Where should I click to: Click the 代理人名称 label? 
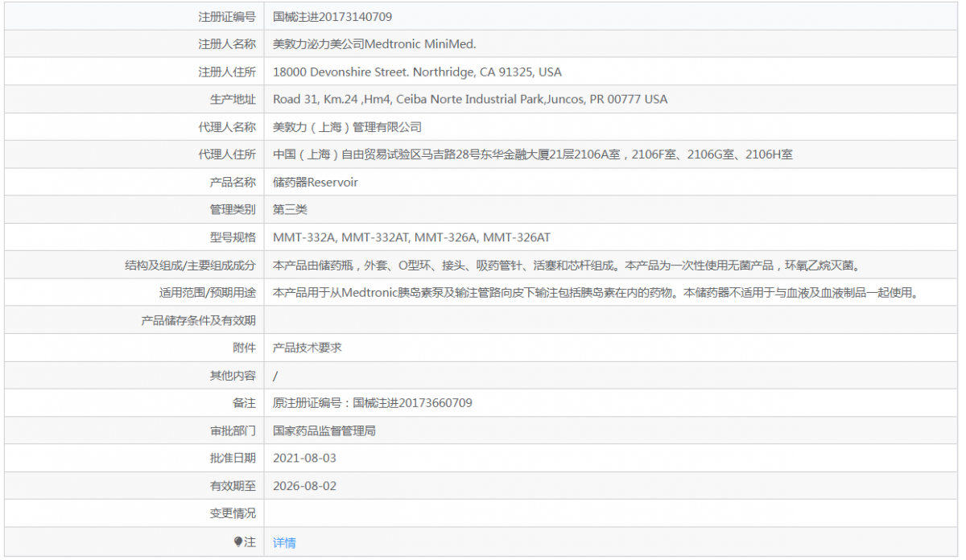tap(227, 127)
